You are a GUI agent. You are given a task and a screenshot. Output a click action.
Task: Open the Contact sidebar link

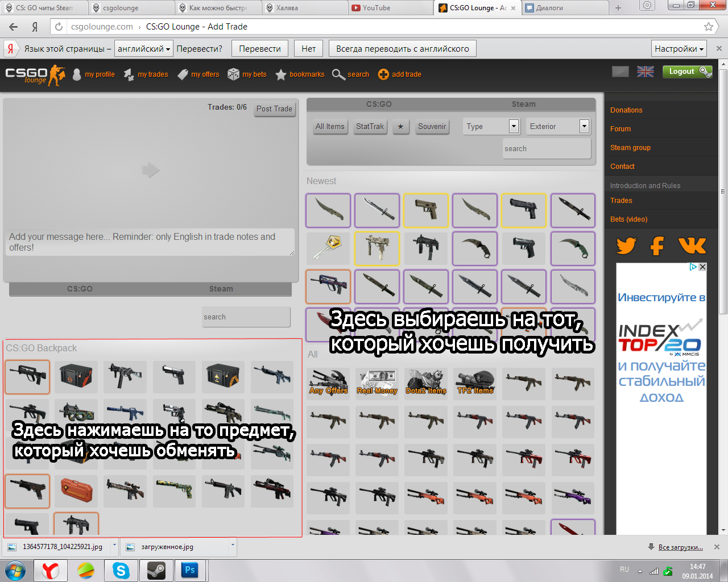[x=622, y=167]
